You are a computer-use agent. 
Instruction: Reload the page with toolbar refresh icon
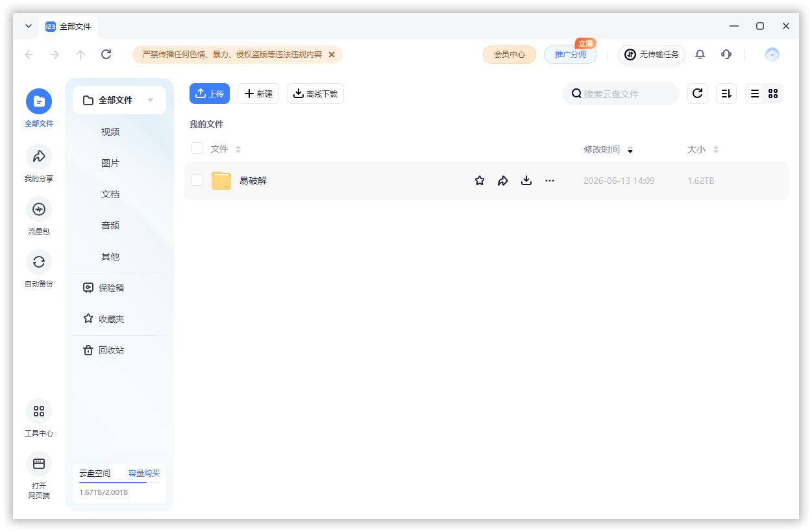[x=106, y=55]
